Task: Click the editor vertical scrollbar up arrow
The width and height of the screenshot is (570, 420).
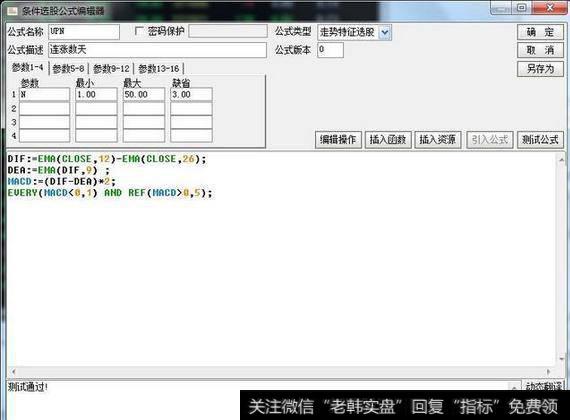Action: coord(561,160)
